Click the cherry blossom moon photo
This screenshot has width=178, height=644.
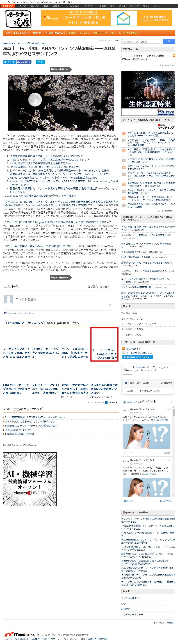click(x=60, y=103)
